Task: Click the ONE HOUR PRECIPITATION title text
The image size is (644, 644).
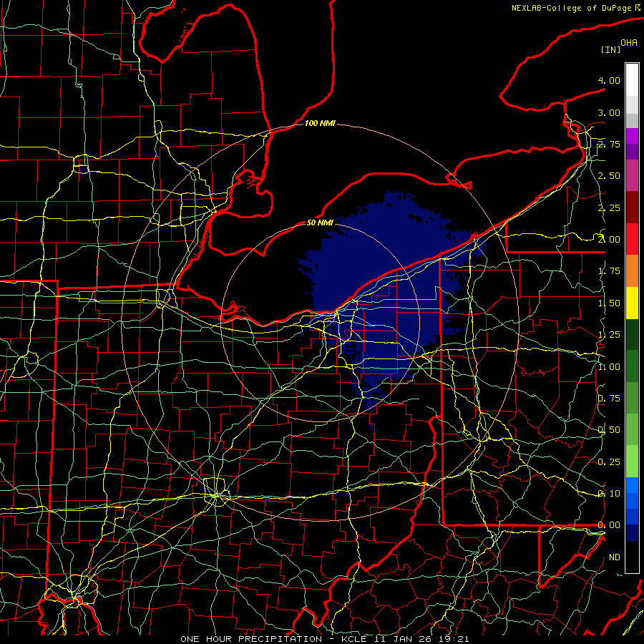Action: (251, 639)
